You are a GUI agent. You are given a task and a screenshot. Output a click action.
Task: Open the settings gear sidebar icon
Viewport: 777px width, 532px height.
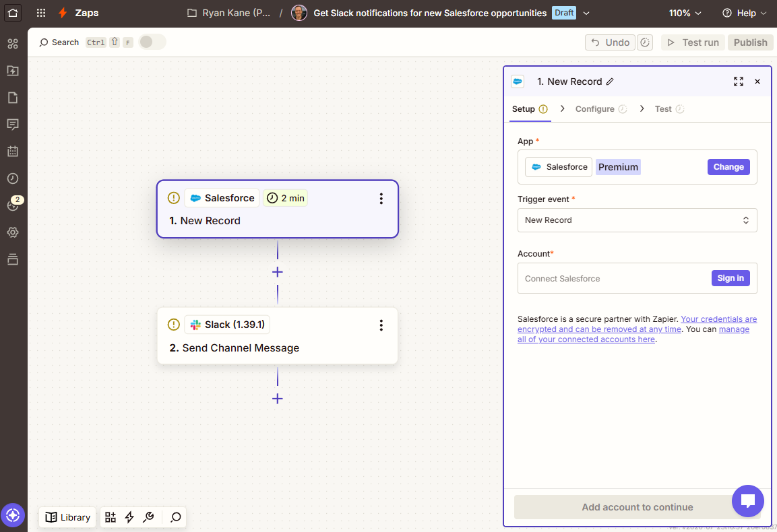click(13, 232)
